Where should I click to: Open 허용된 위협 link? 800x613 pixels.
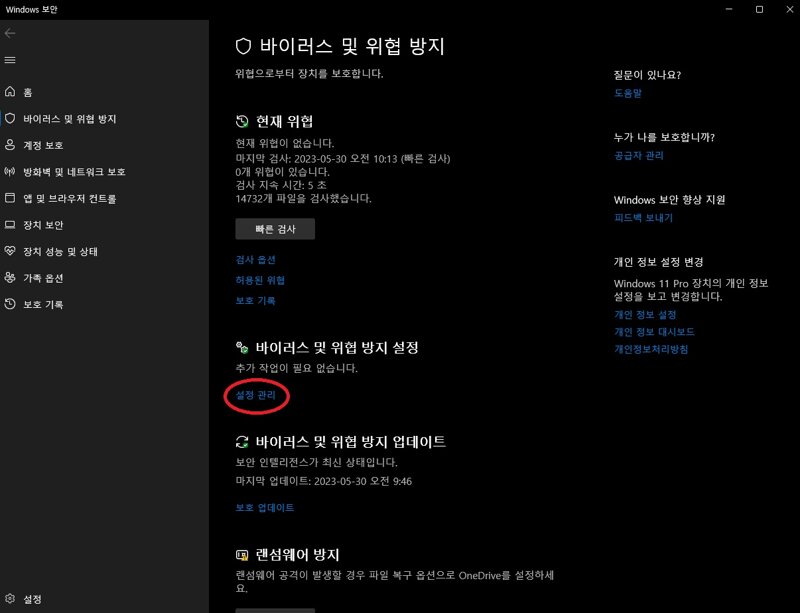[x=260, y=280]
